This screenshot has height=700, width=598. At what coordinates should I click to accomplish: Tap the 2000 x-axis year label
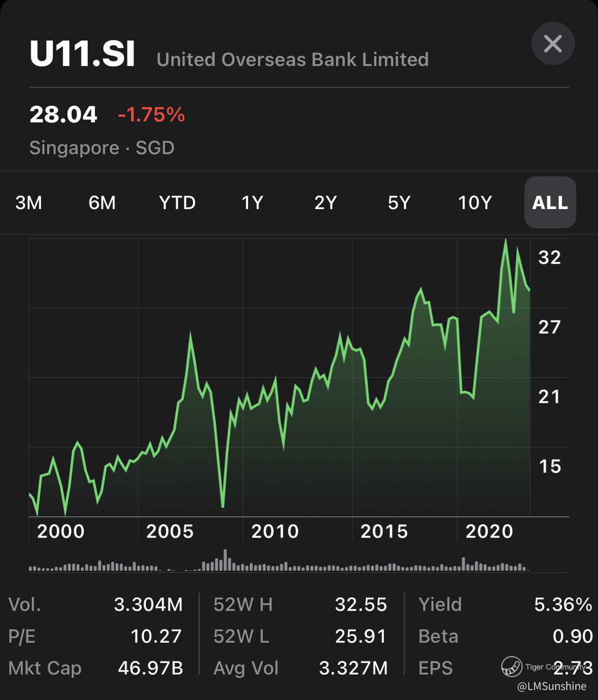[61, 531]
